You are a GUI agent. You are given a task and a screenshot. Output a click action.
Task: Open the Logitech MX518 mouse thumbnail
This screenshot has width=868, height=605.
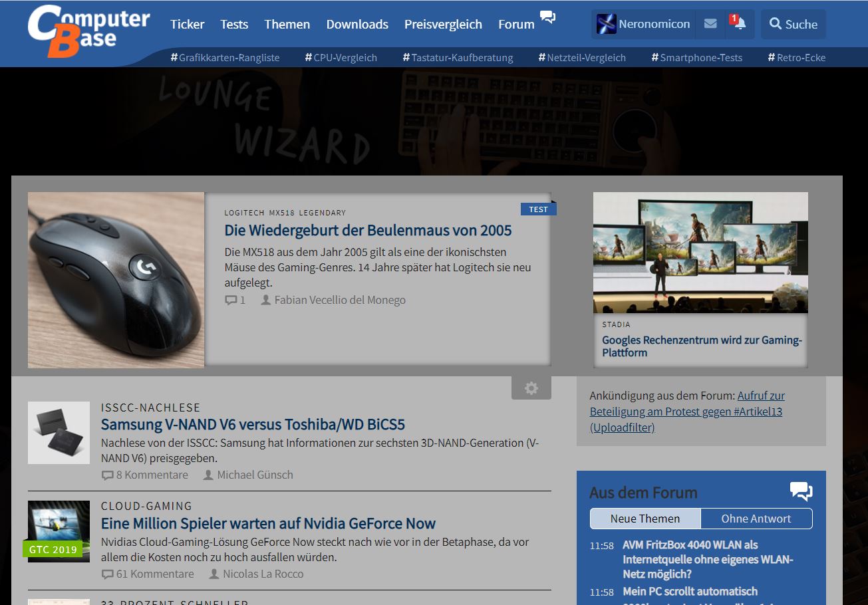tap(116, 280)
